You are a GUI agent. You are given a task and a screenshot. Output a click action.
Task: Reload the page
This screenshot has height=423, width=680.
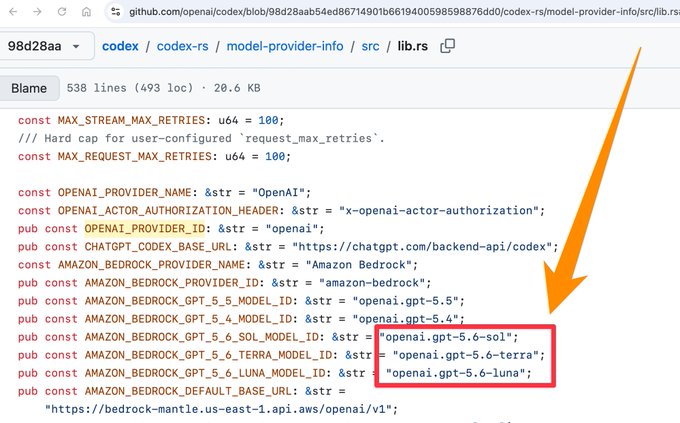tap(62, 12)
